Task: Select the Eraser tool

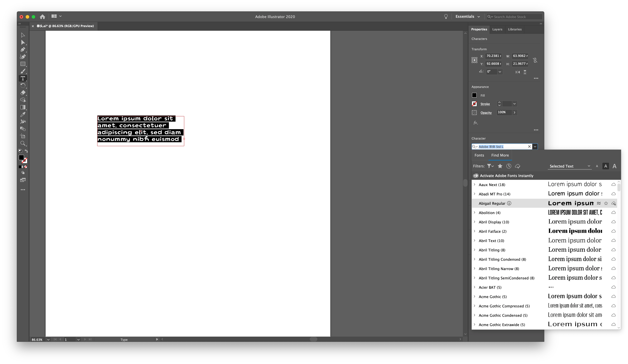Action: point(23,93)
